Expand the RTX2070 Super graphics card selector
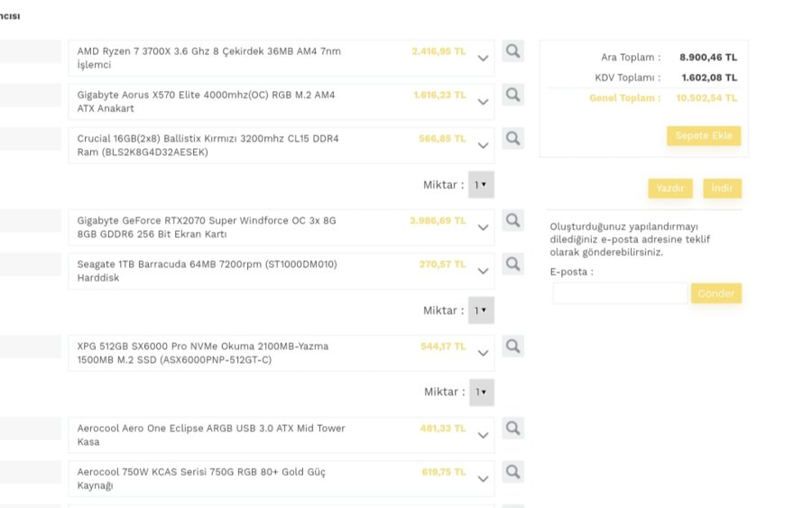The image size is (812, 508). (x=483, y=227)
